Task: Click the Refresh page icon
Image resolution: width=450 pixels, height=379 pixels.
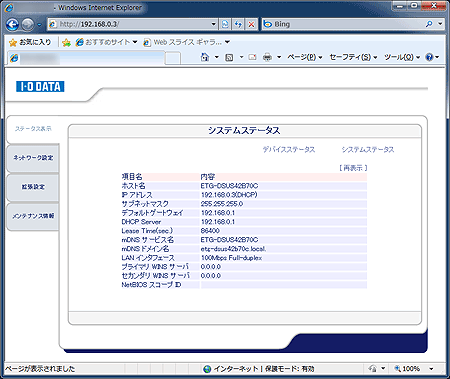Action: pyautogui.click(x=238, y=24)
